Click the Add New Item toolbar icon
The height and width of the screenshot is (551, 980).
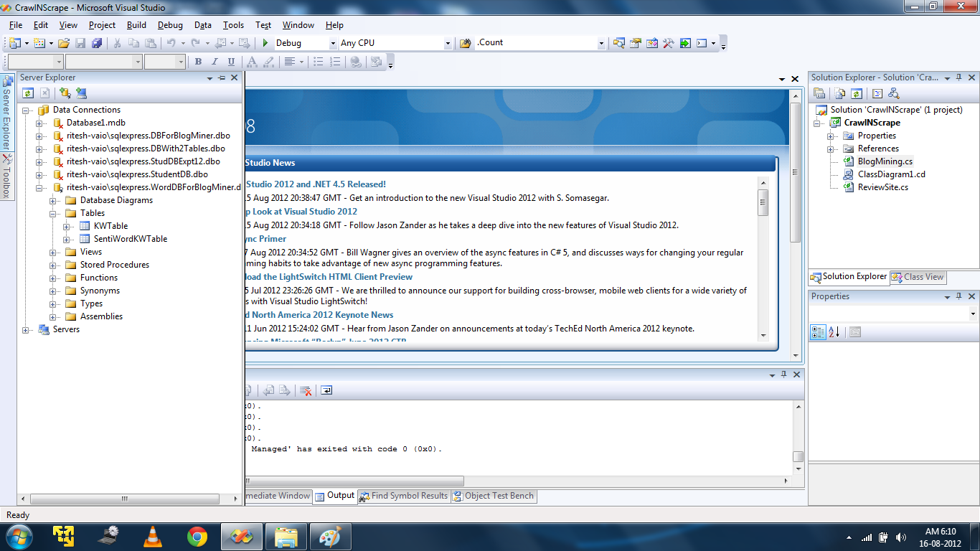click(x=39, y=43)
